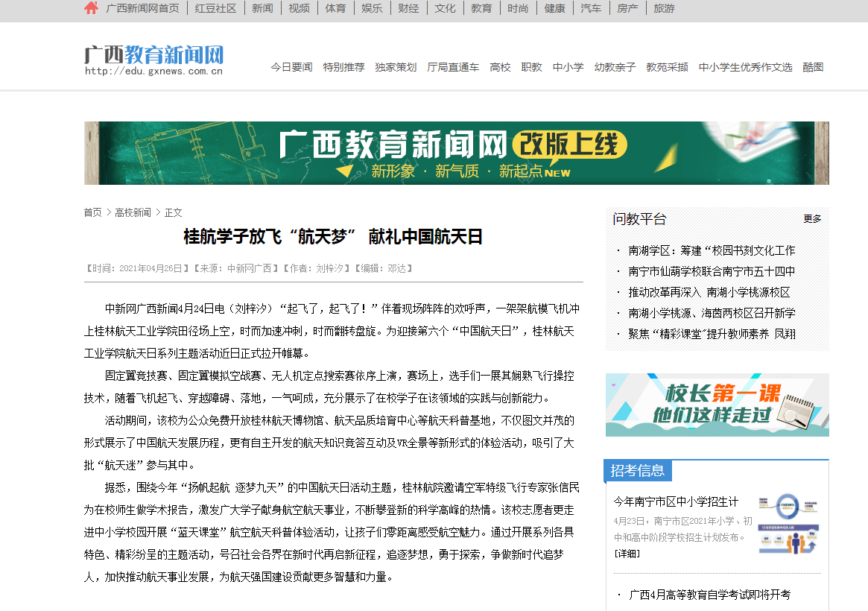Open the 校长第一课 promotional banner
This screenshot has width=868, height=611.
point(717,405)
